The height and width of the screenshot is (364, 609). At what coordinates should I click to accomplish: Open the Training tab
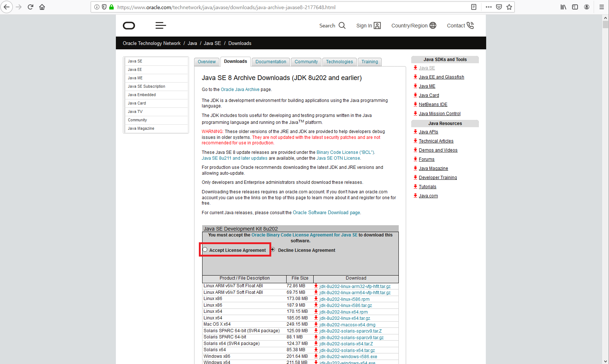370,62
